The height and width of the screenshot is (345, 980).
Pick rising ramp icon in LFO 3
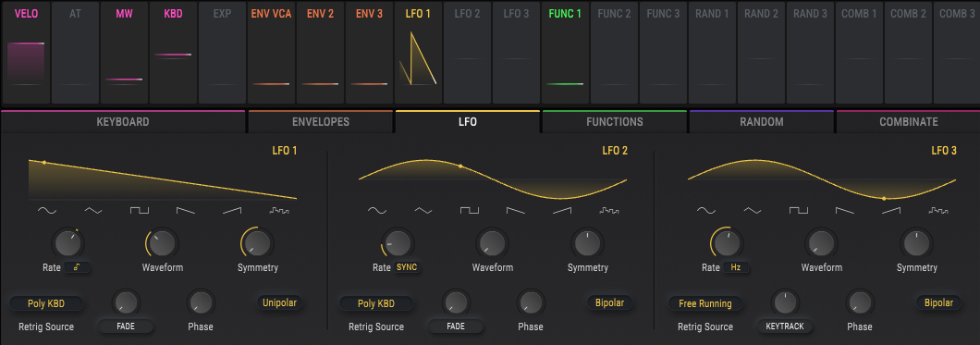[x=891, y=211]
